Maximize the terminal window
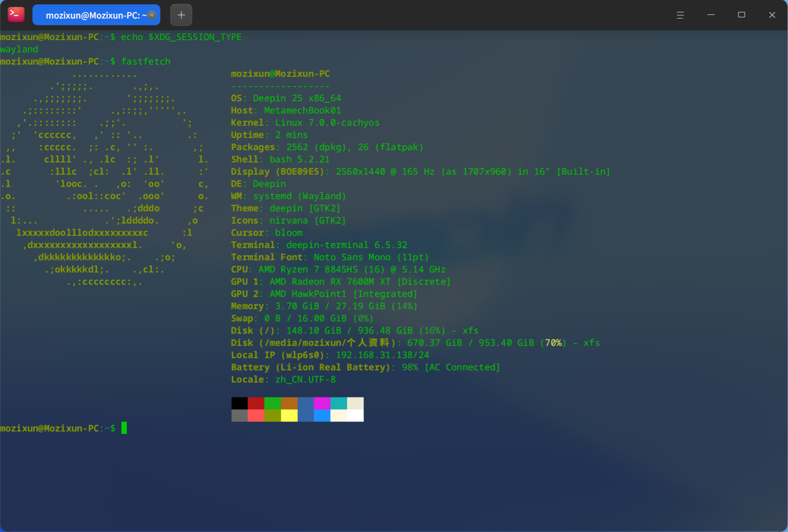 741,15
